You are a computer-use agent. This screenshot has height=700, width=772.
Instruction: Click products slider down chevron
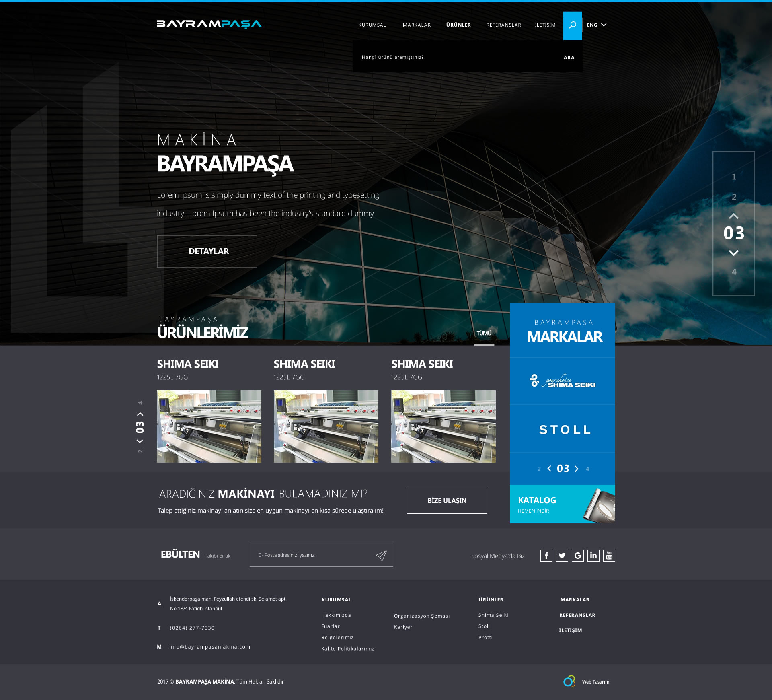tap(140, 441)
